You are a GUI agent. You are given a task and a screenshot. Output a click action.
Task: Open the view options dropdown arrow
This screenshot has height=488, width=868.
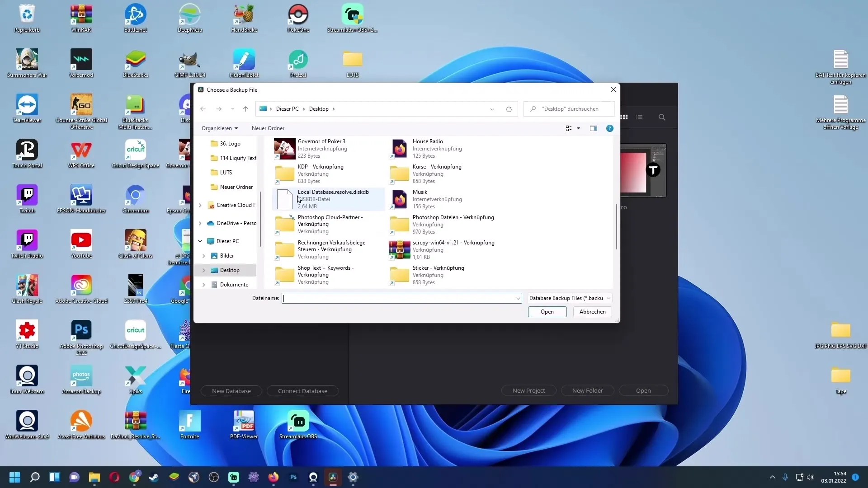coord(578,128)
